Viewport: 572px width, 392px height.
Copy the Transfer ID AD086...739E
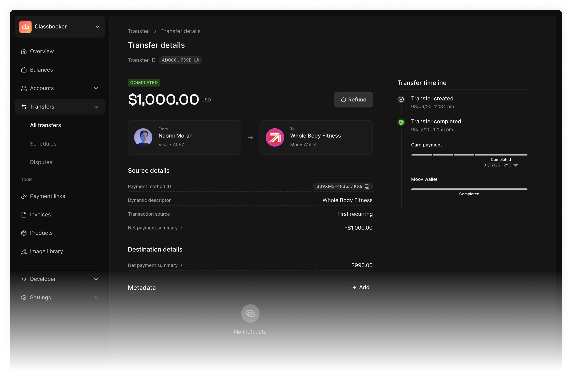coord(196,60)
